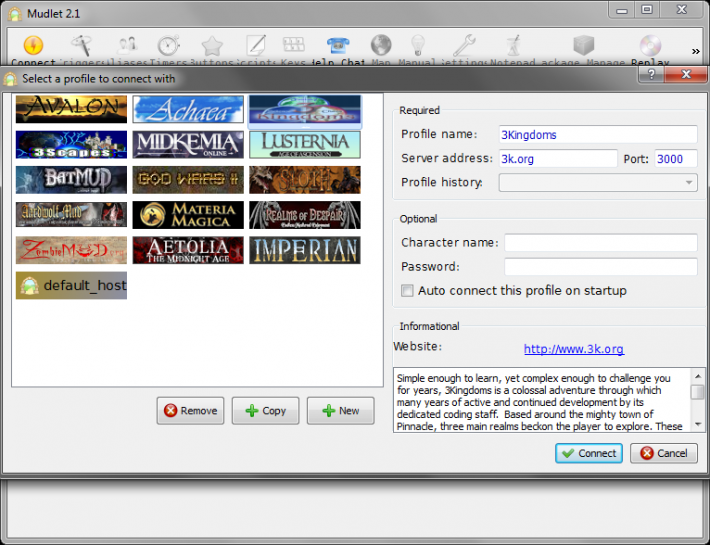This screenshot has height=545, width=710.
Task: Open the http://www.3k.org website link
Action: point(574,349)
